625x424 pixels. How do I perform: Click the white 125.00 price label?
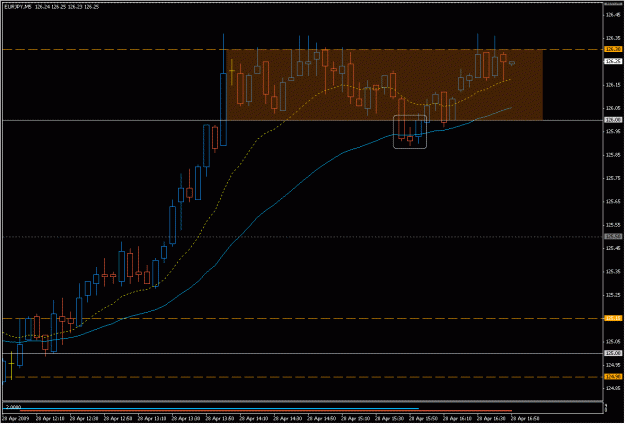pyautogui.click(x=613, y=353)
